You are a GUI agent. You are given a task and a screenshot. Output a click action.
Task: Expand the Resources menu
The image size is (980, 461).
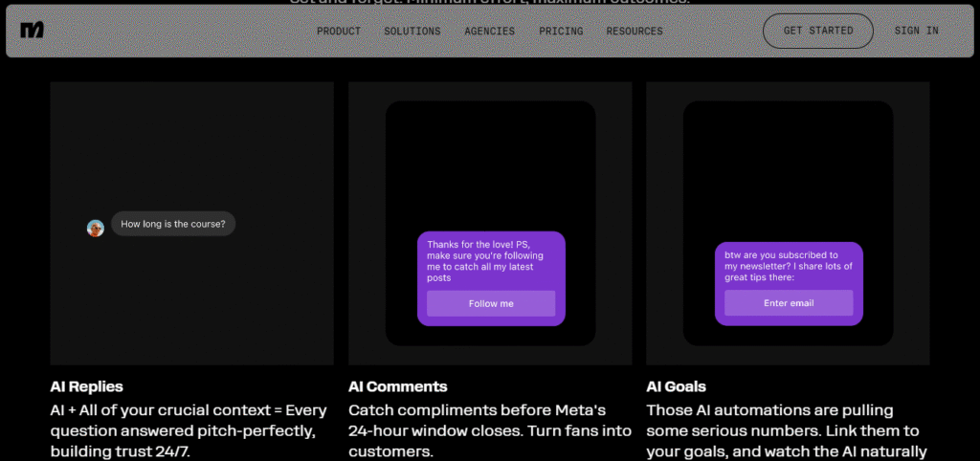(x=635, y=32)
